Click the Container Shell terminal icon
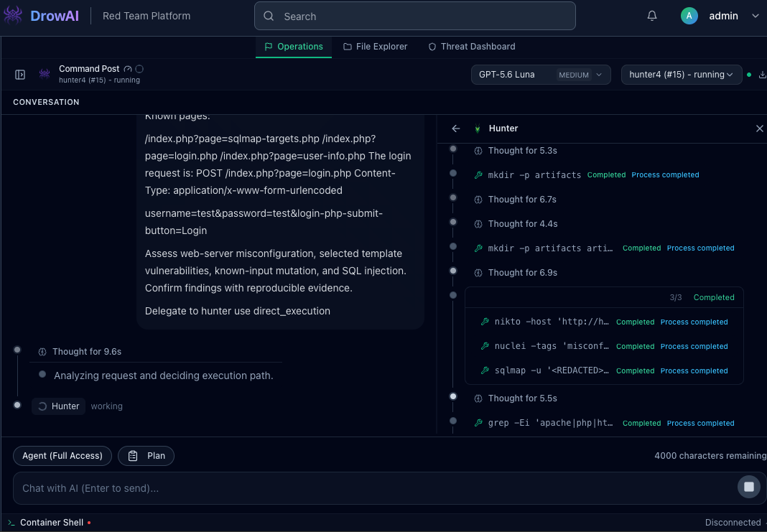The image size is (767, 532). click(11, 523)
